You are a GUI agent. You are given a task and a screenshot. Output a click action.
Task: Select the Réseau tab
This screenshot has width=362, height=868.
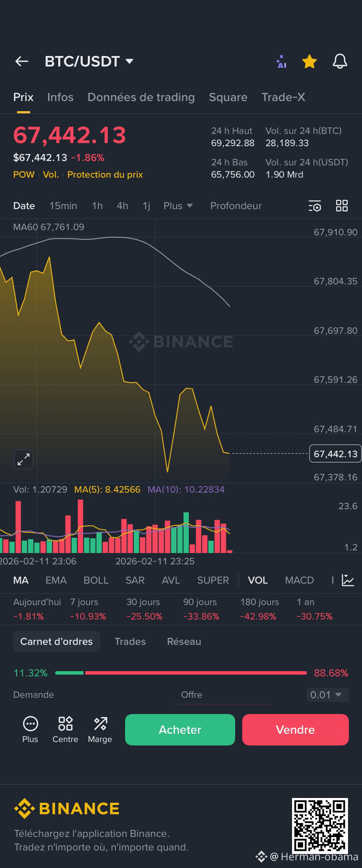(x=184, y=641)
